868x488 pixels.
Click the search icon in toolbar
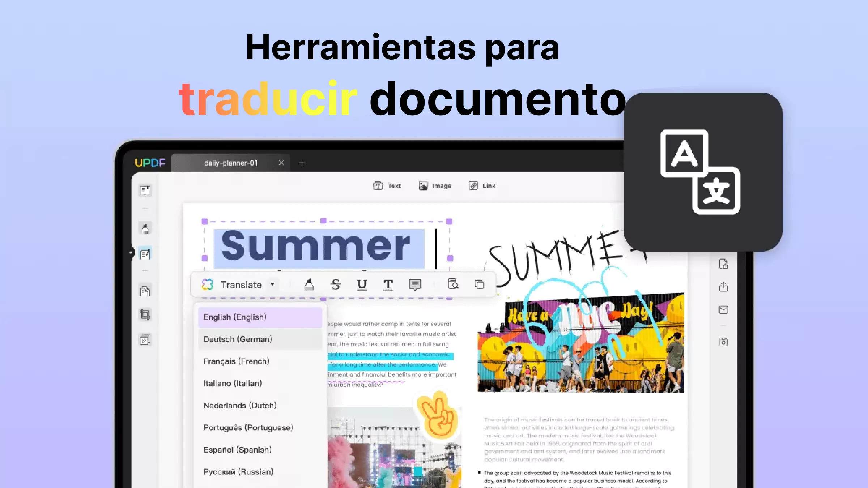(x=452, y=284)
